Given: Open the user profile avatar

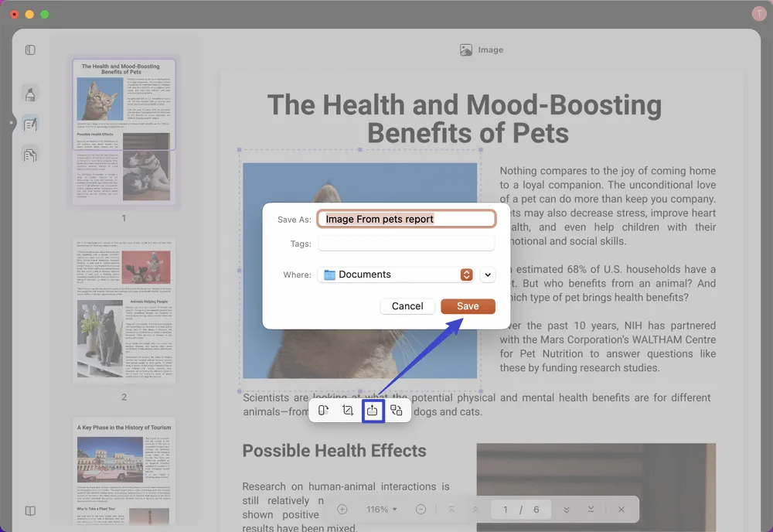Looking at the screenshot, I should [759, 14].
